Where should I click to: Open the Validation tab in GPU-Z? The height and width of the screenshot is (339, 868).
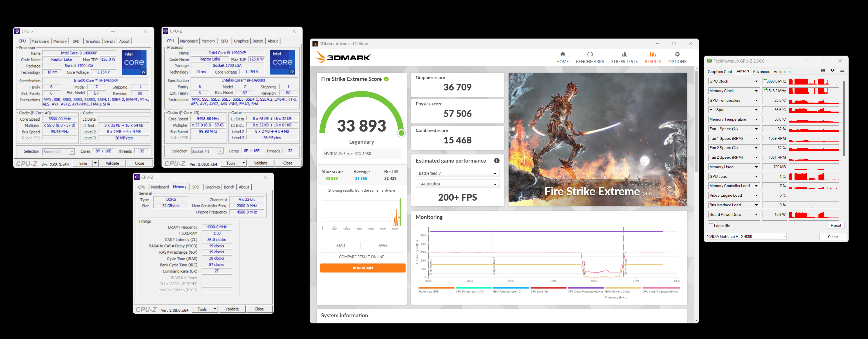782,72
